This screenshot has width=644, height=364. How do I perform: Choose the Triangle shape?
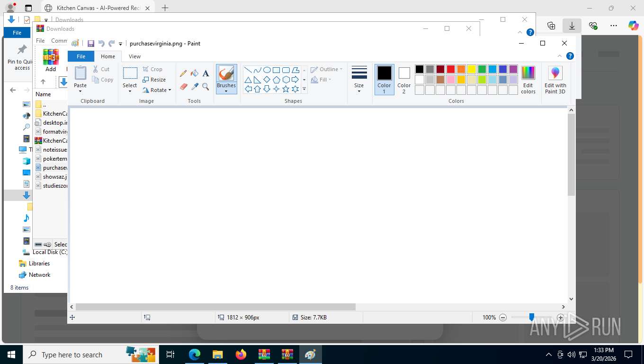click(248, 79)
